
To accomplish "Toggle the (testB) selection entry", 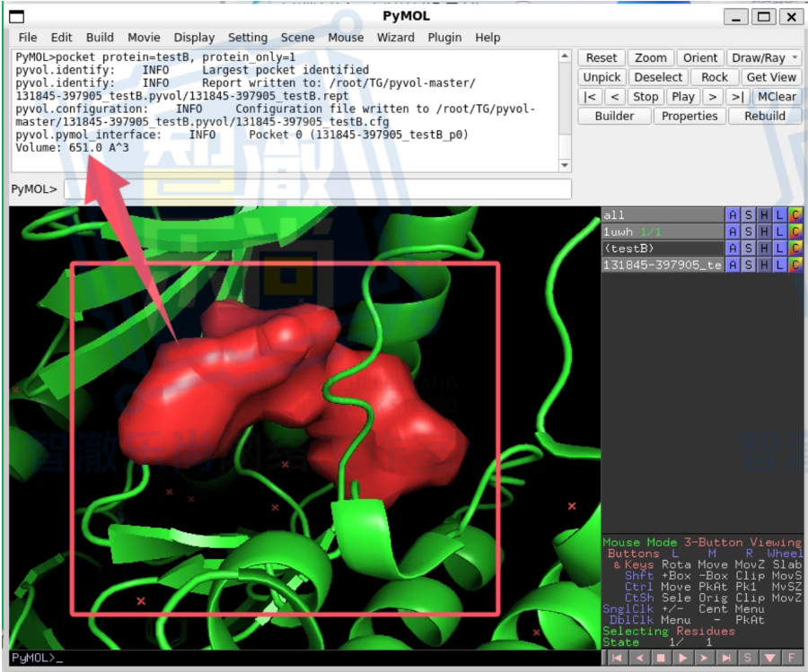I will 663,249.
